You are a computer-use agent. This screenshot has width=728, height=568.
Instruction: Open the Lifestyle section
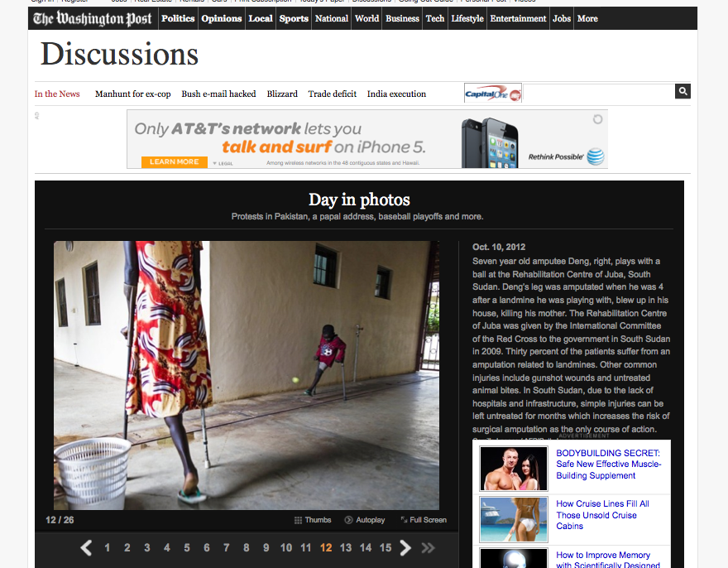click(467, 18)
